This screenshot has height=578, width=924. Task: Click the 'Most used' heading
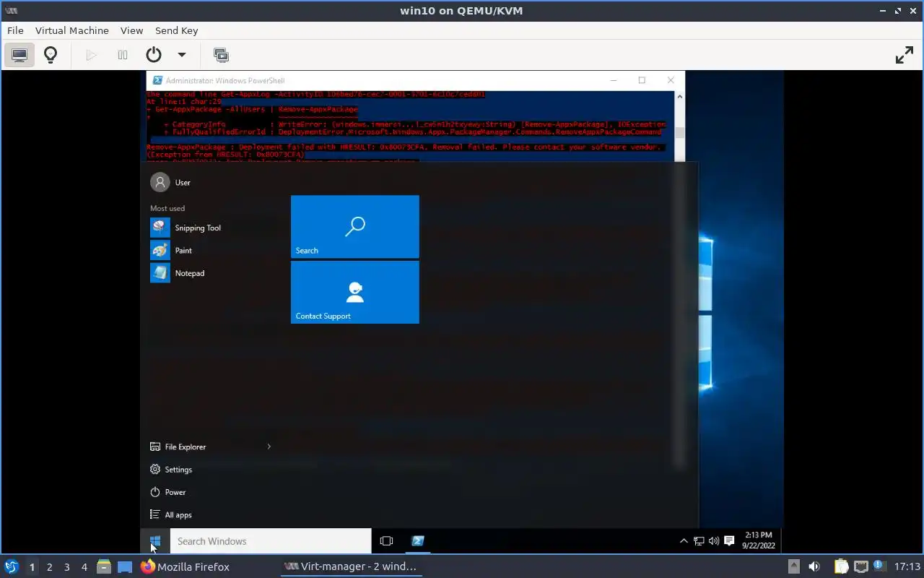coord(167,208)
